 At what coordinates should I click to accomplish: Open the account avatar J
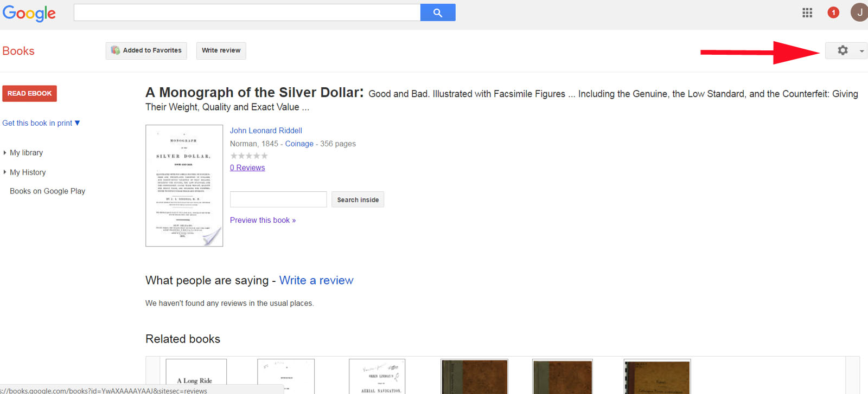859,12
